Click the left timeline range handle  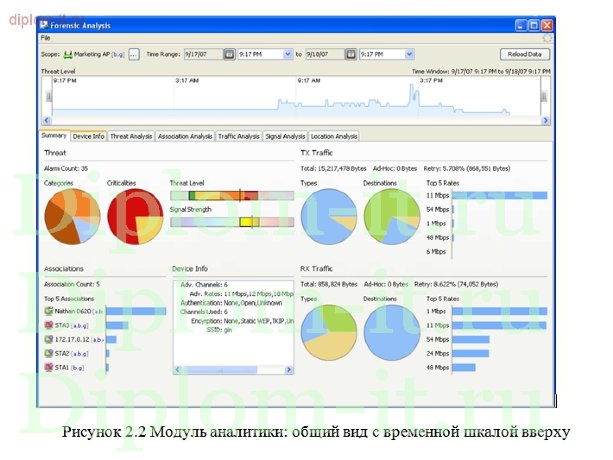(x=48, y=96)
